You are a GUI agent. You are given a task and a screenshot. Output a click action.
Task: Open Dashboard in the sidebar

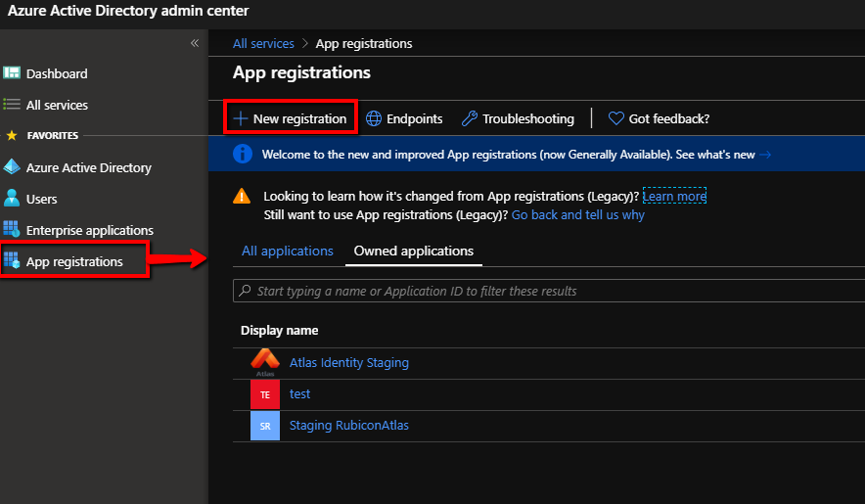57,73
